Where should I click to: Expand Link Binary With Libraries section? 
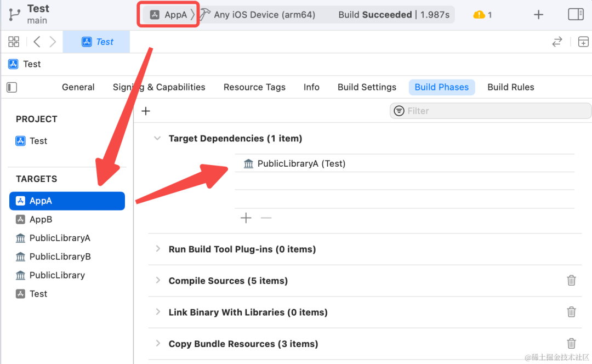pyautogui.click(x=158, y=312)
